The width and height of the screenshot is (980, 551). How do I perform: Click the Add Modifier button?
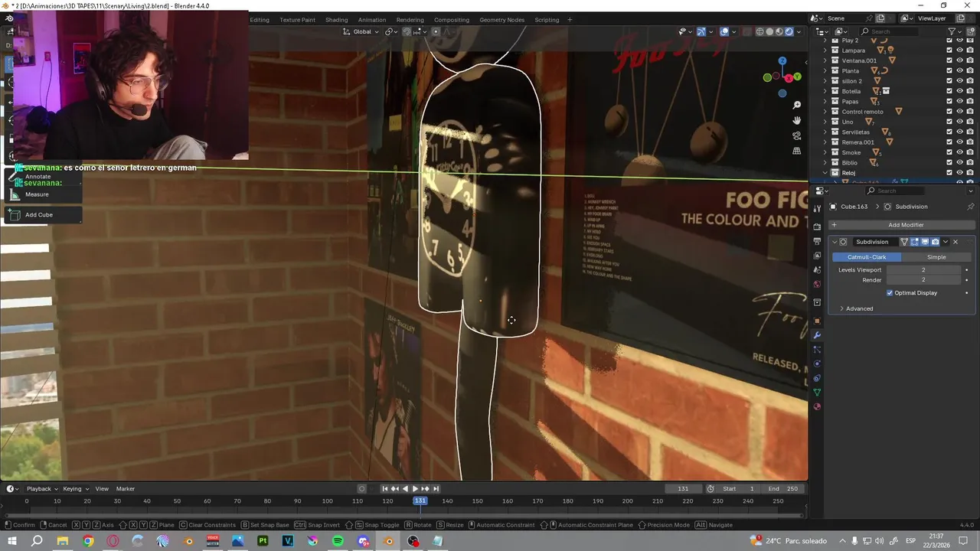pos(902,225)
